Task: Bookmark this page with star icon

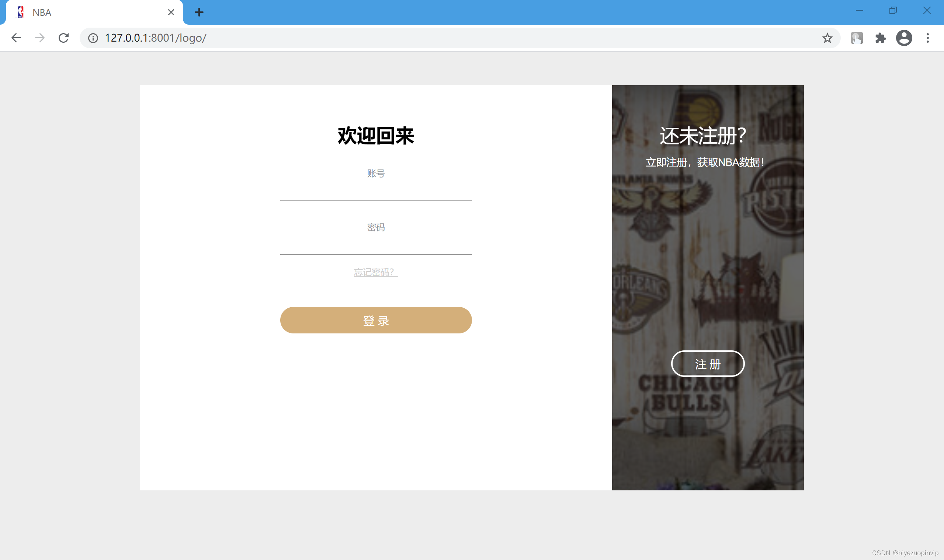Action: (x=827, y=38)
